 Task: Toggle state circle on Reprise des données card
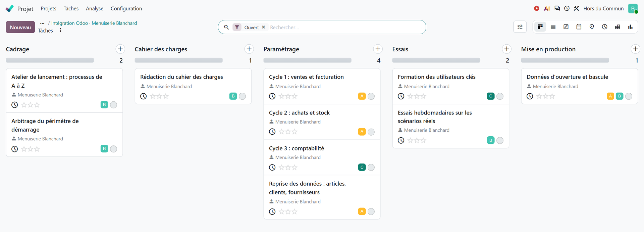click(371, 212)
